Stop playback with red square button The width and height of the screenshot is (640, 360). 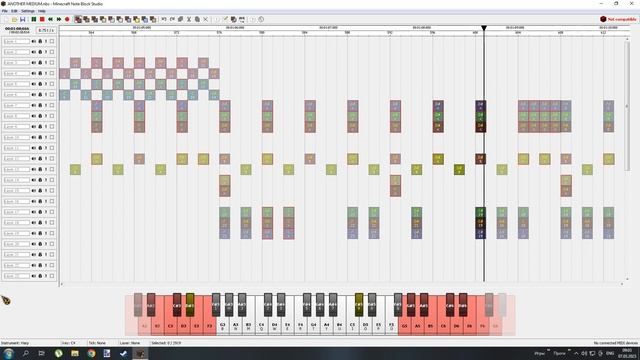click(42, 19)
